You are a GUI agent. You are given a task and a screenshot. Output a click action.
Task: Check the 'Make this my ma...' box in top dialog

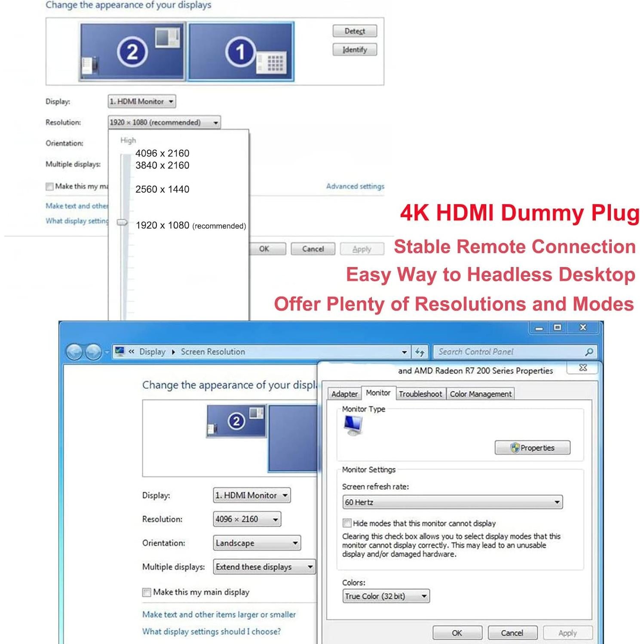pyautogui.click(x=49, y=186)
